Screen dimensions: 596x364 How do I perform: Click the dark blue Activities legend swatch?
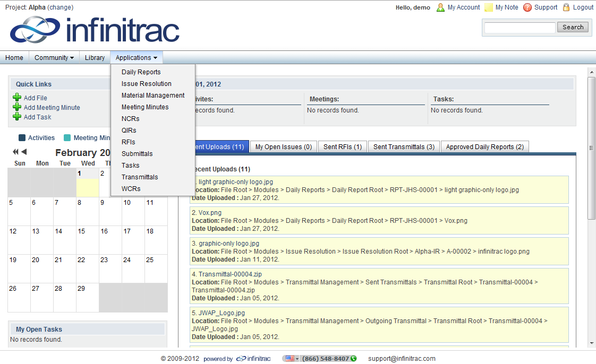coord(22,138)
